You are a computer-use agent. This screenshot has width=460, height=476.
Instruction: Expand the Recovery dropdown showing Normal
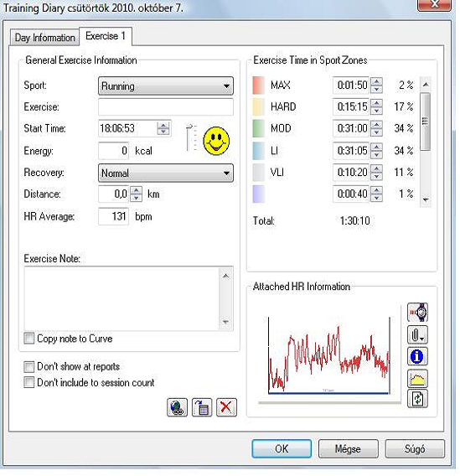tap(166, 173)
